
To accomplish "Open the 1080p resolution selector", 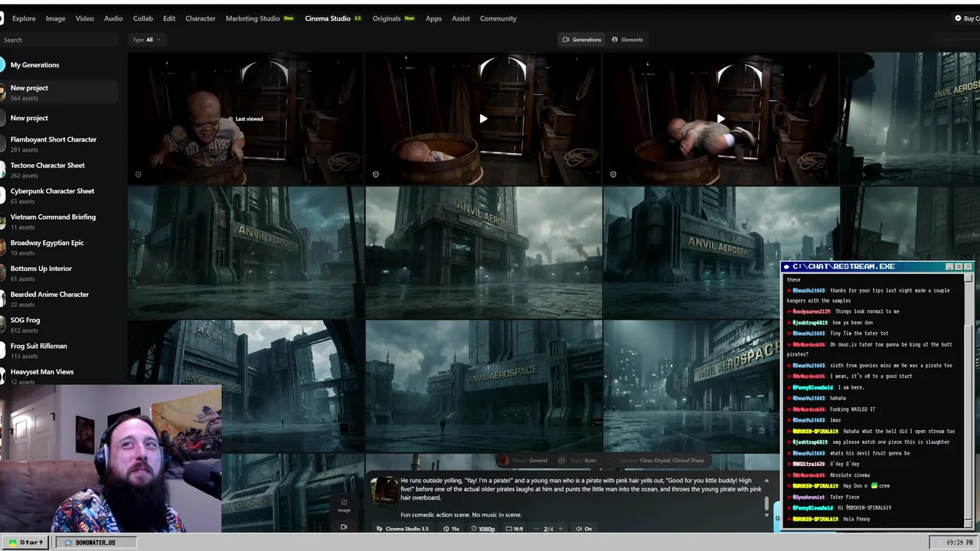I will pyautogui.click(x=482, y=529).
